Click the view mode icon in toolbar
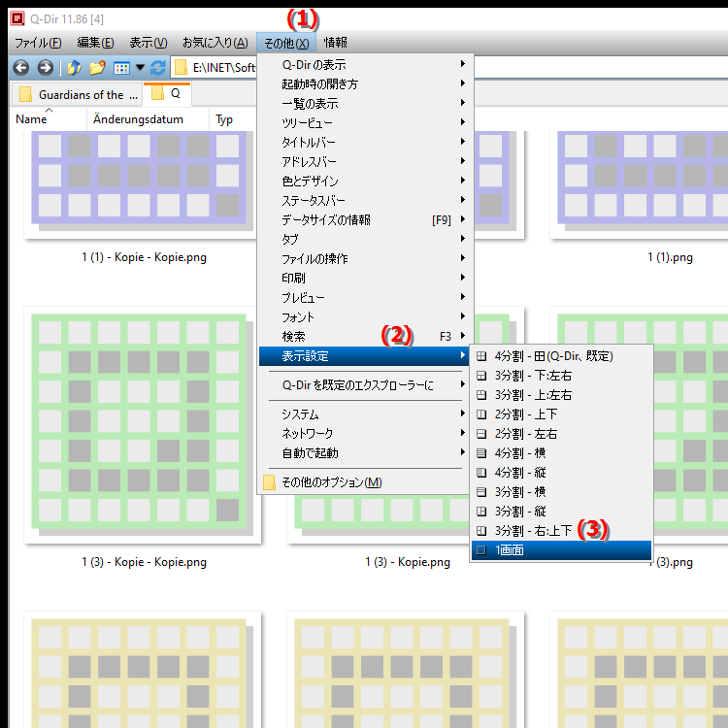The width and height of the screenshot is (728, 728). [x=121, y=68]
